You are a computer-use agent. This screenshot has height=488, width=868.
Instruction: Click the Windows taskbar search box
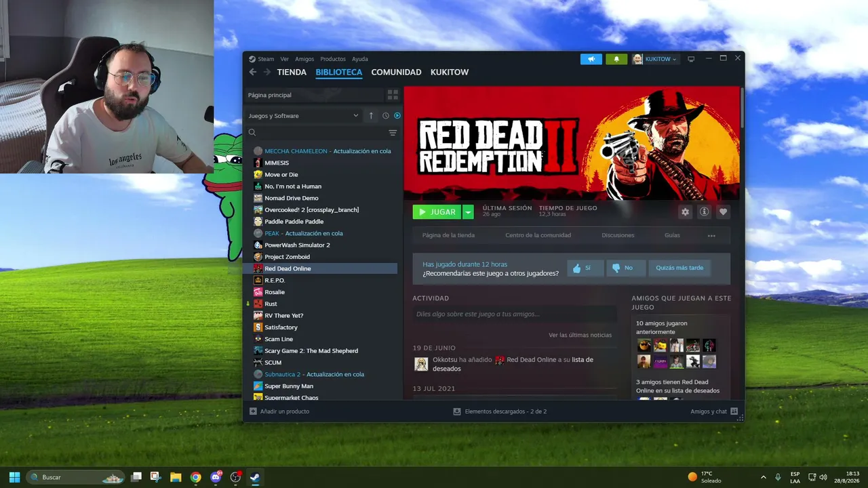(x=75, y=477)
